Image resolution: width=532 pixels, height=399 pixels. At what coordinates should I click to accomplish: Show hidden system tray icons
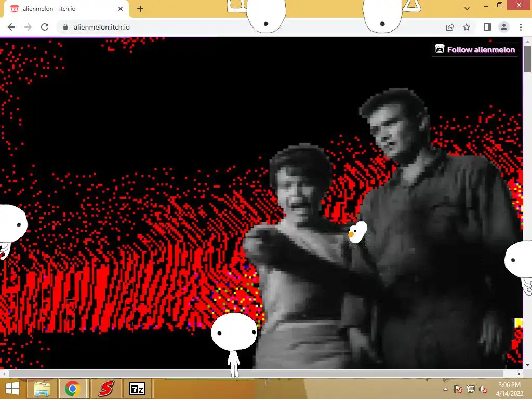445,389
